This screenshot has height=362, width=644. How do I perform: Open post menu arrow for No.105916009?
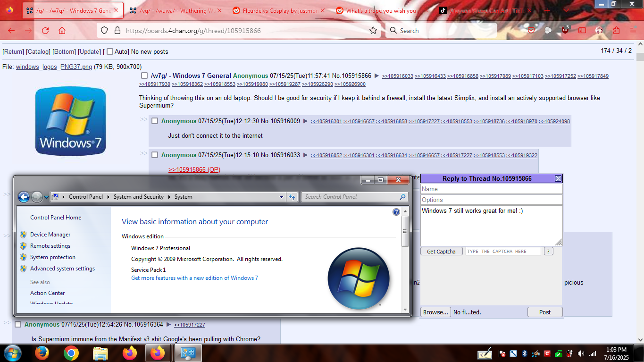coord(305,121)
